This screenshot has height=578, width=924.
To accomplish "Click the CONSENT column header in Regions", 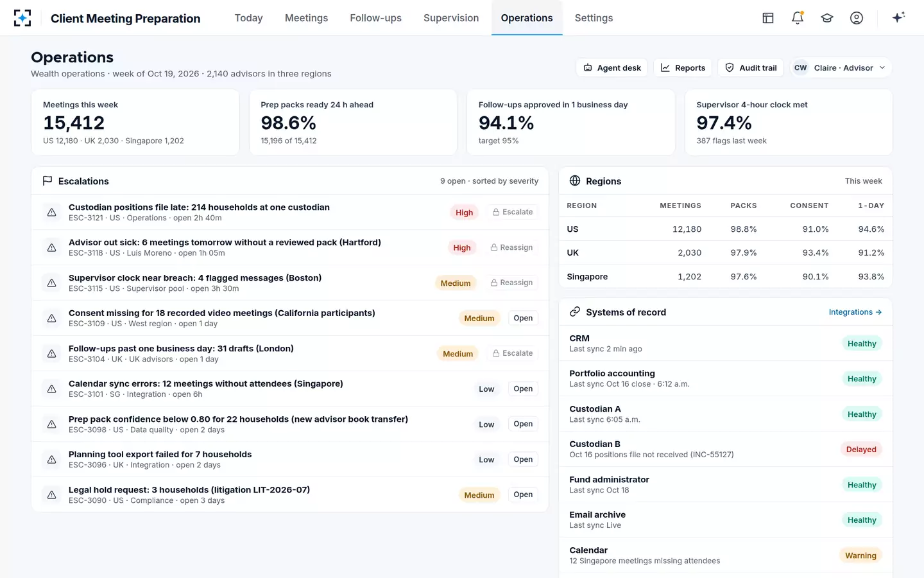I will (809, 206).
